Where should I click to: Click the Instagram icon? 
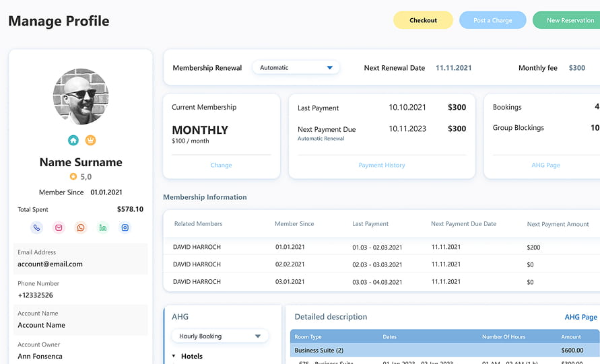125,227
